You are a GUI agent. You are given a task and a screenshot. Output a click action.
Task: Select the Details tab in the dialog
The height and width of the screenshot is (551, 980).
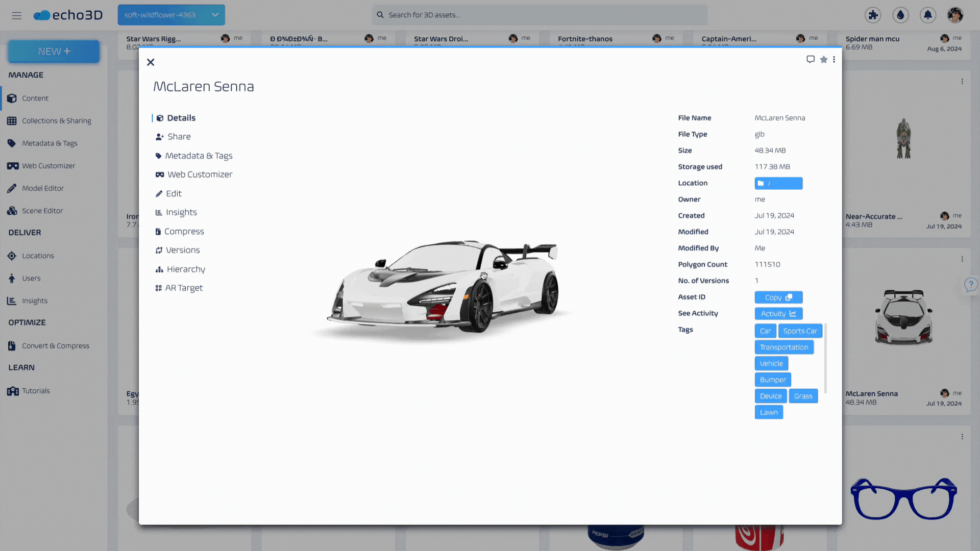pos(176,118)
